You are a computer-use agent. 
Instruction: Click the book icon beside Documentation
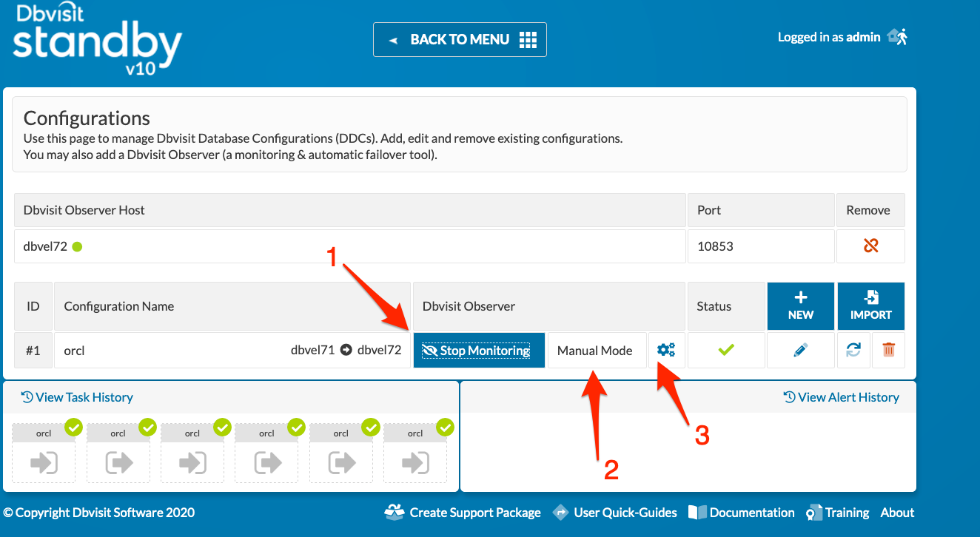(697, 513)
